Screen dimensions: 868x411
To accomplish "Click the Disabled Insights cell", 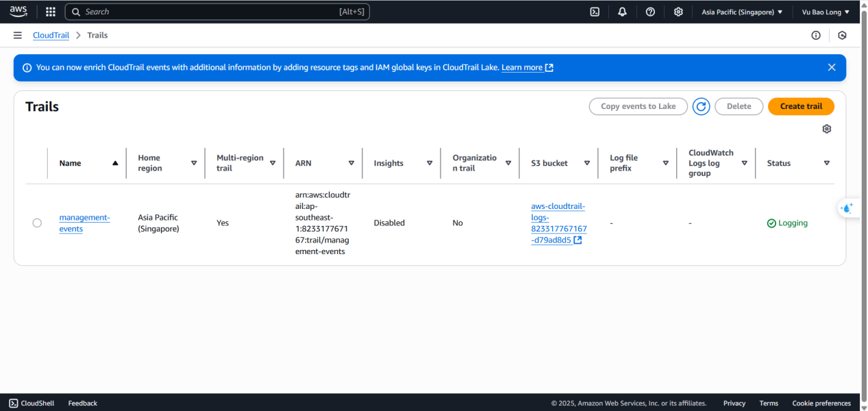I will [389, 223].
